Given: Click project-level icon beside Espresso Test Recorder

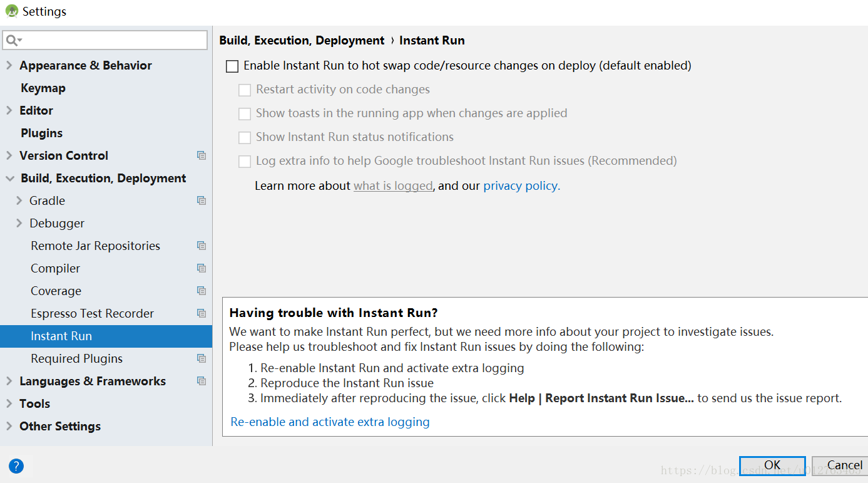Looking at the screenshot, I should tap(201, 313).
